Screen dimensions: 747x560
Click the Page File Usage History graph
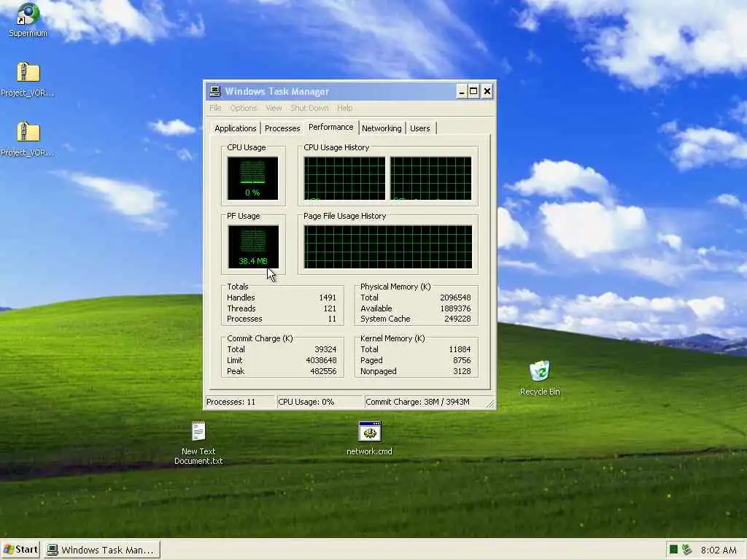point(388,246)
